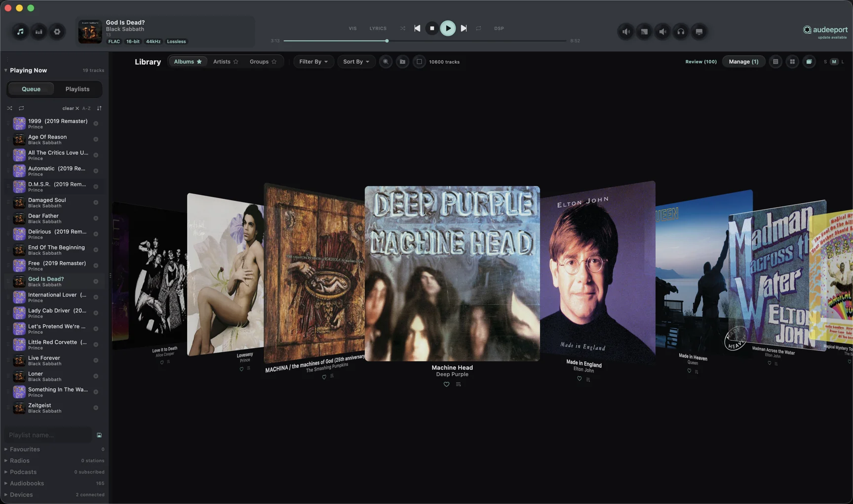
Task: Toggle queue repeat icon
Action: [x=21, y=108]
